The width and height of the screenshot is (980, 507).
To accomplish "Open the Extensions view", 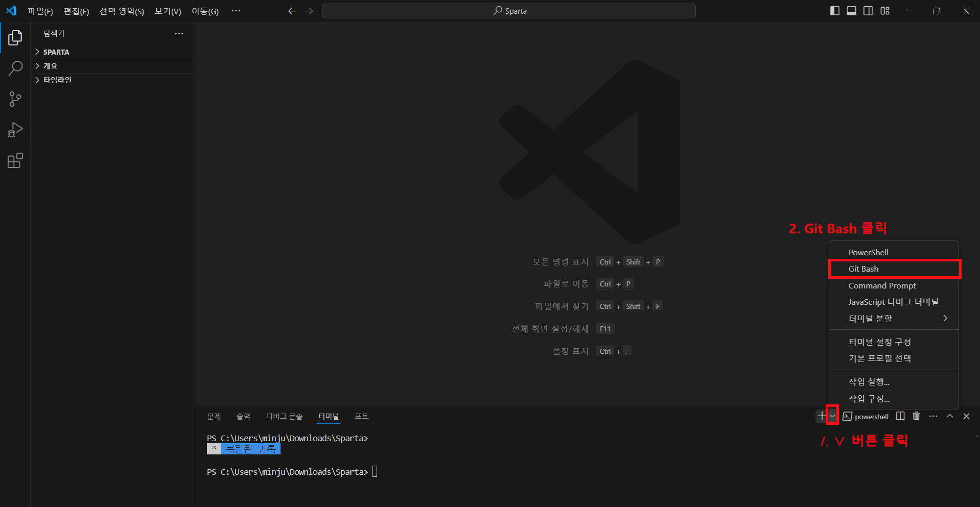I will tap(15, 160).
